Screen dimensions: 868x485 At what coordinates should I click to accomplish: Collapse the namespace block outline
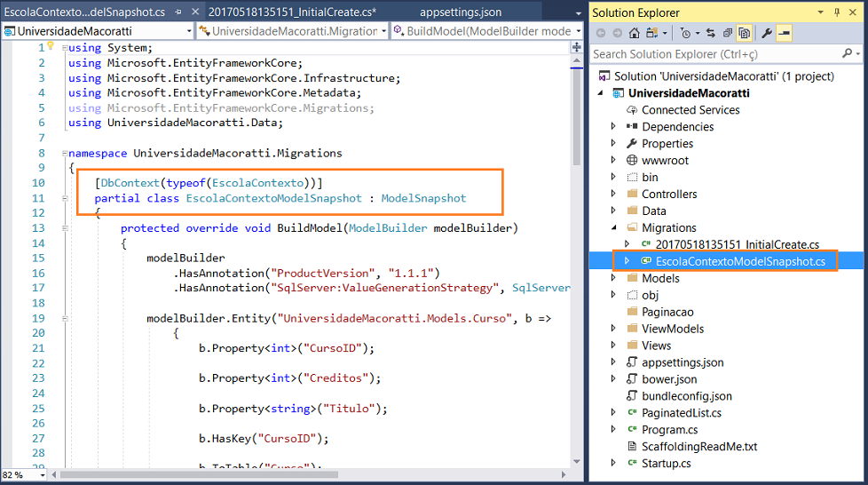(65, 153)
